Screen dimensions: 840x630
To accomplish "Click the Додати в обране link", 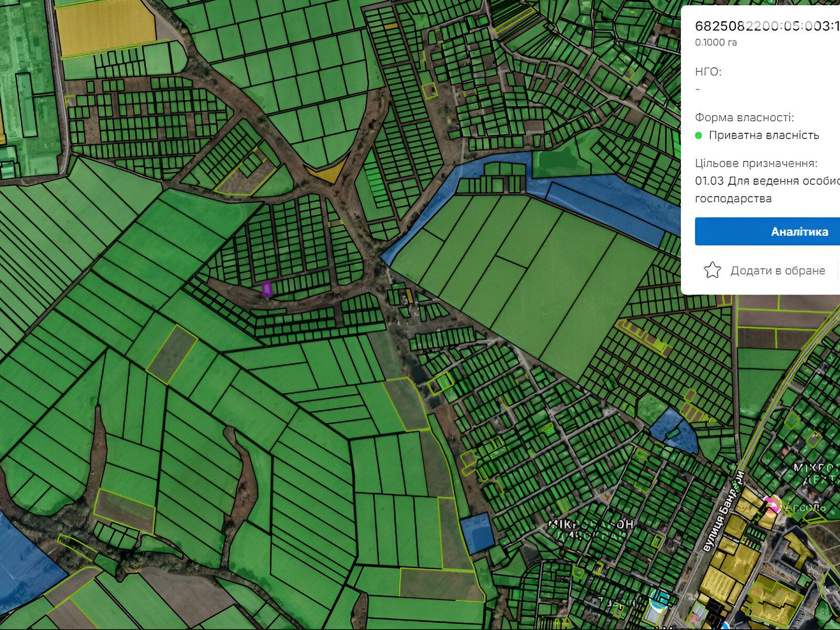I will (778, 271).
